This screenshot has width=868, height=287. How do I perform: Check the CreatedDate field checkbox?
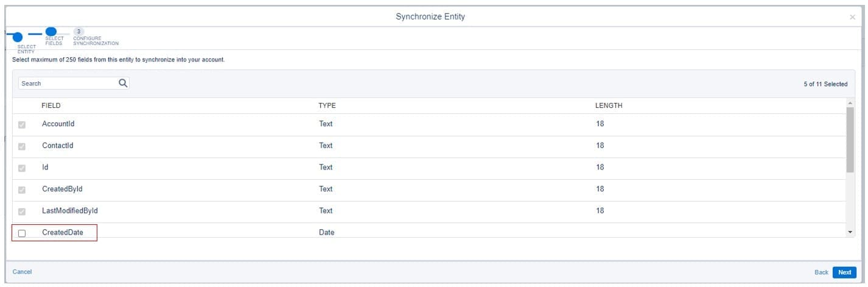click(22, 233)
